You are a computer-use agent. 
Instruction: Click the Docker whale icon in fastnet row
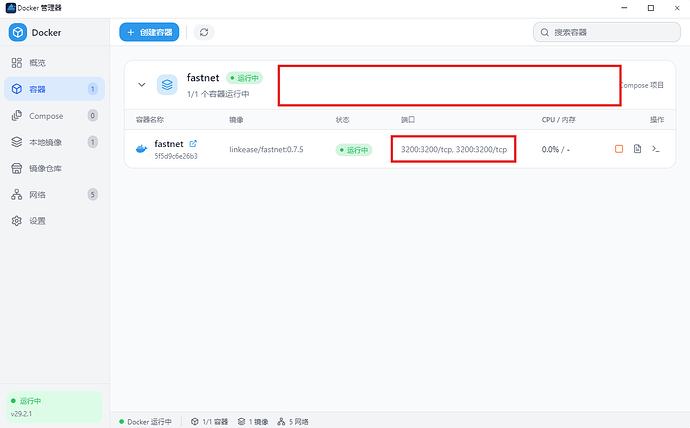pos(141,149)
